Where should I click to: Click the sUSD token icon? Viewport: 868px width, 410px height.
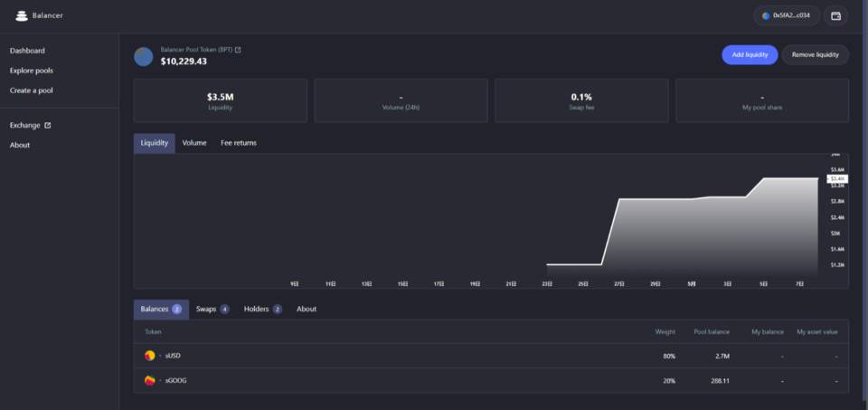click(x=149, y=356)
